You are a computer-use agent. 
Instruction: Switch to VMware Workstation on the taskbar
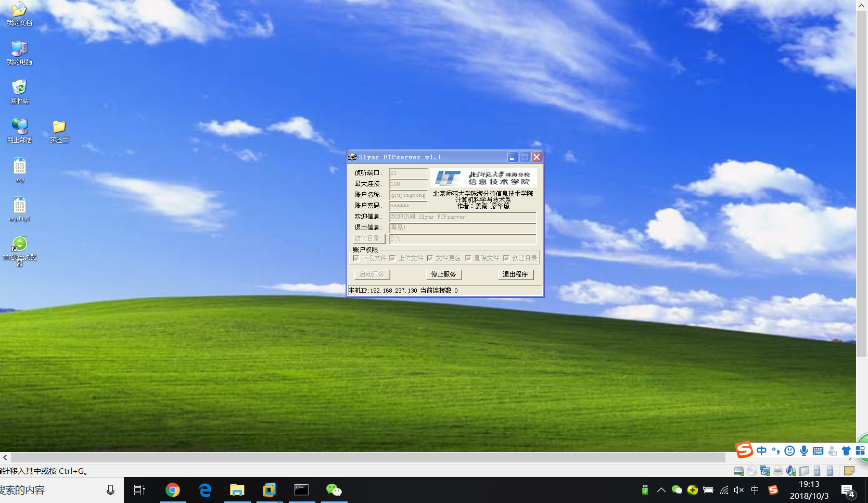pyautogui.click(x=270, y=490)
